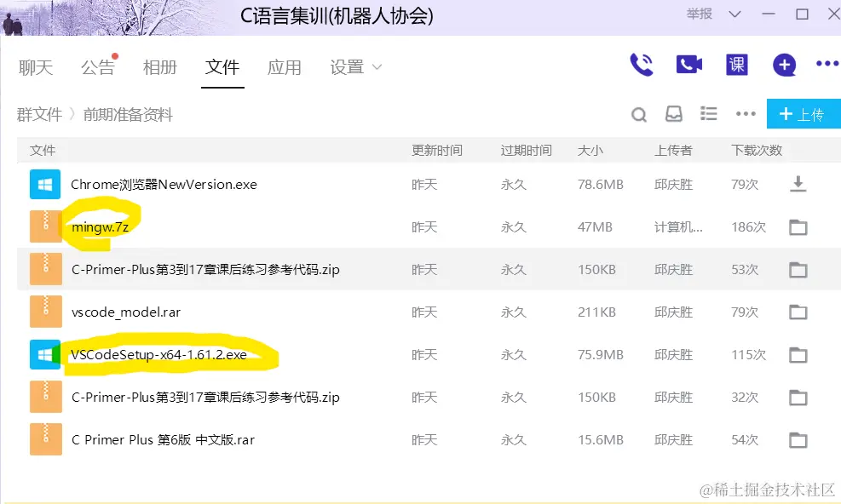This screenshot has width=841, height=504.
Task: Click the folder icon beside mingw.7z
Action: pyautogui.click(x=798, y=226)
